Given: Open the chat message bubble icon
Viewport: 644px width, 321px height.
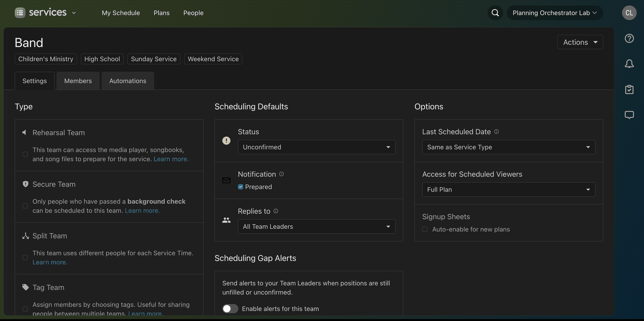Looking at the screenshot, I should pyautogui.click(x=629, y=115).
